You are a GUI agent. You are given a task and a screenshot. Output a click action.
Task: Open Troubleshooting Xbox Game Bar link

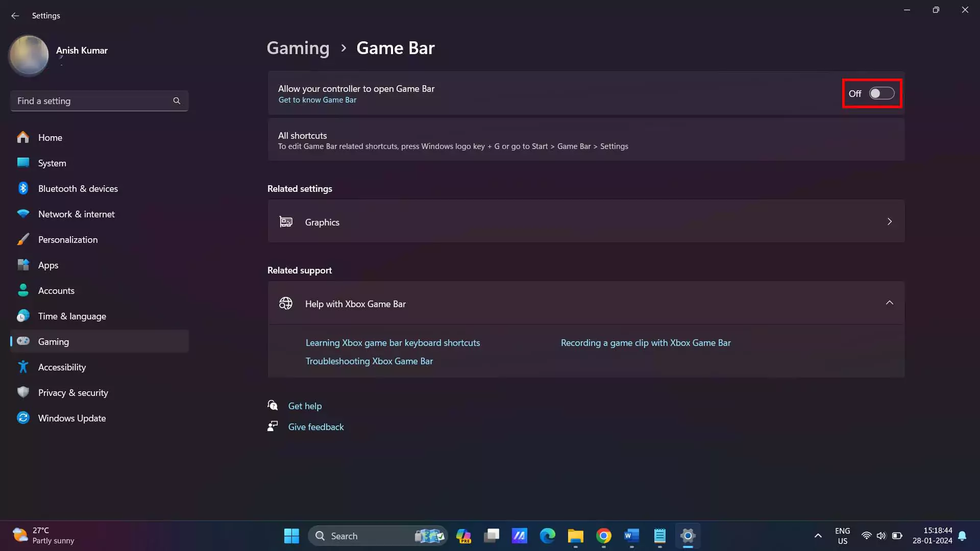369,361
